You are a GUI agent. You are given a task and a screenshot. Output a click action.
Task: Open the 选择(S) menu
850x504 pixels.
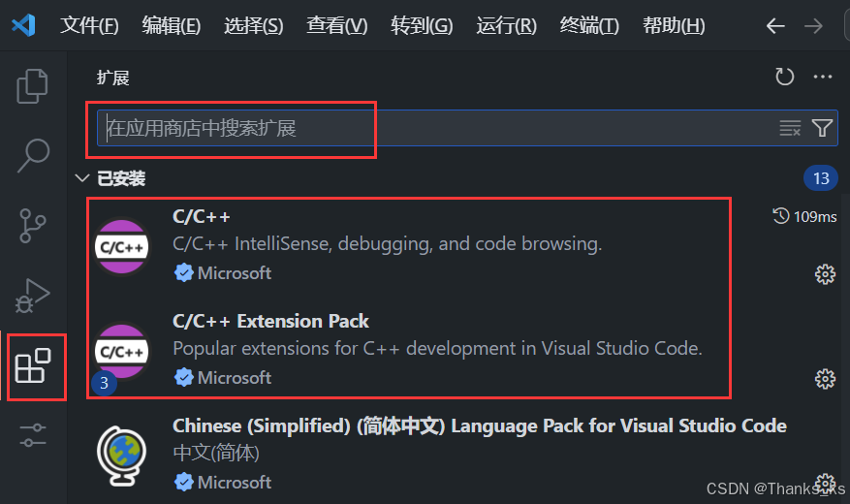pyautogui.click(x=254, y=25)
